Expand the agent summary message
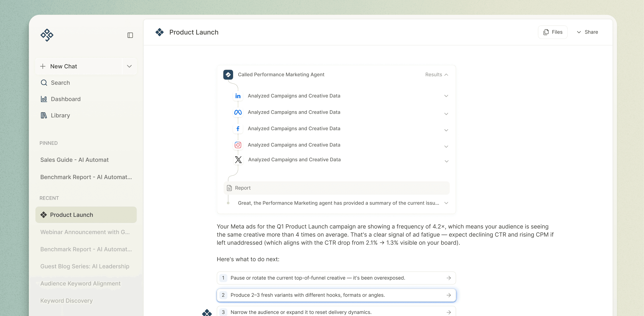Image resolution: width=644 pixels, height=316 pixels. [446, 203]
